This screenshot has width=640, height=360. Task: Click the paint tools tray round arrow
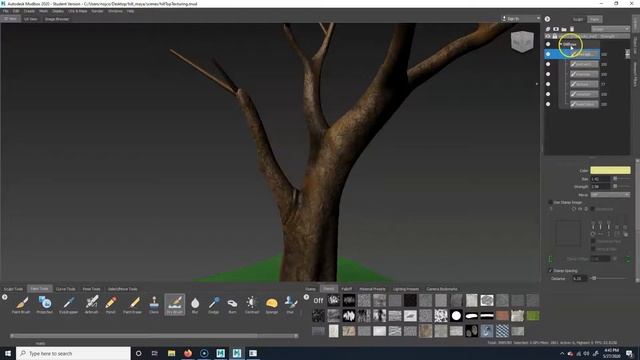pos(4,297)
